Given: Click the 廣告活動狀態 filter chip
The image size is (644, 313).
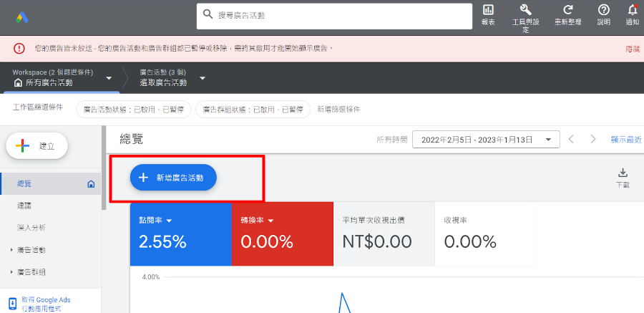Looking at the screenshot, I should click(134, 110).
